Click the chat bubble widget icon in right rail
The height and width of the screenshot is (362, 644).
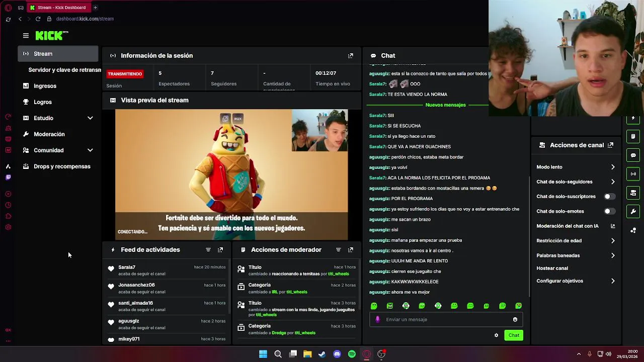click(x=633, y=155)
